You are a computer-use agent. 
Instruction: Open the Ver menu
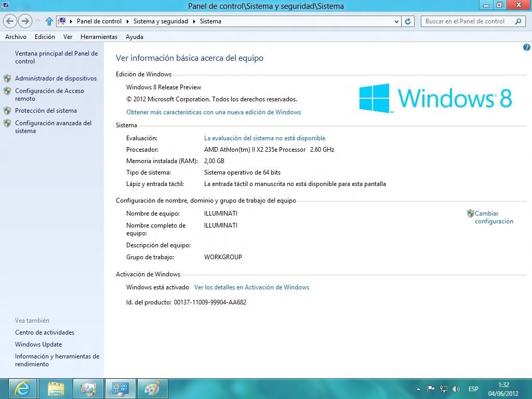click(x=68, y=37)
